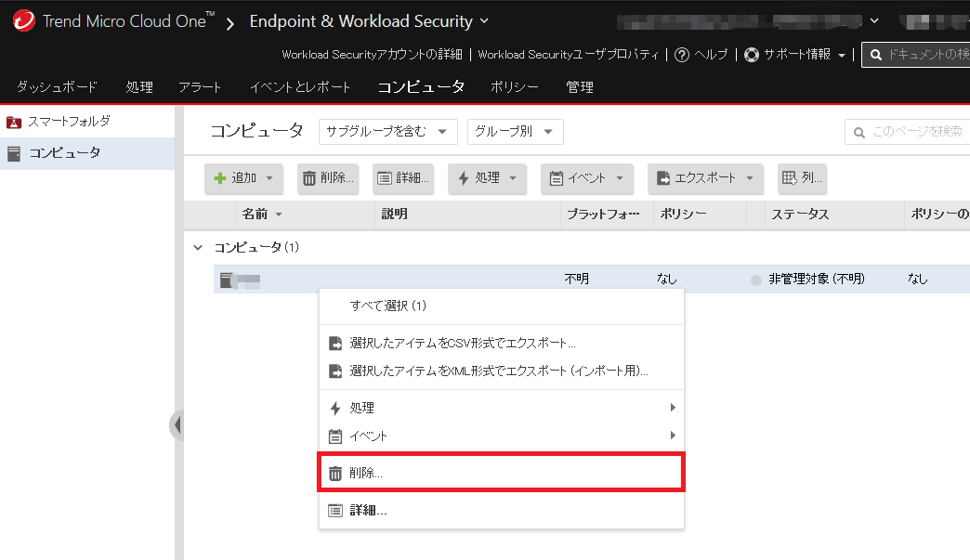
Task: Click the trash icon in the context menu
Action: pos(335,474)
